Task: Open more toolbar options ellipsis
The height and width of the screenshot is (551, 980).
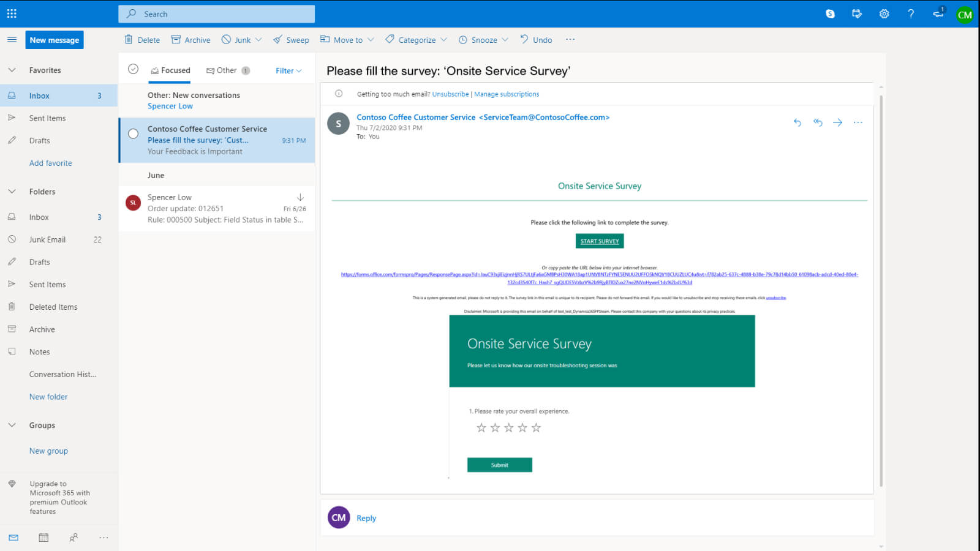Action: coord(570,40)
